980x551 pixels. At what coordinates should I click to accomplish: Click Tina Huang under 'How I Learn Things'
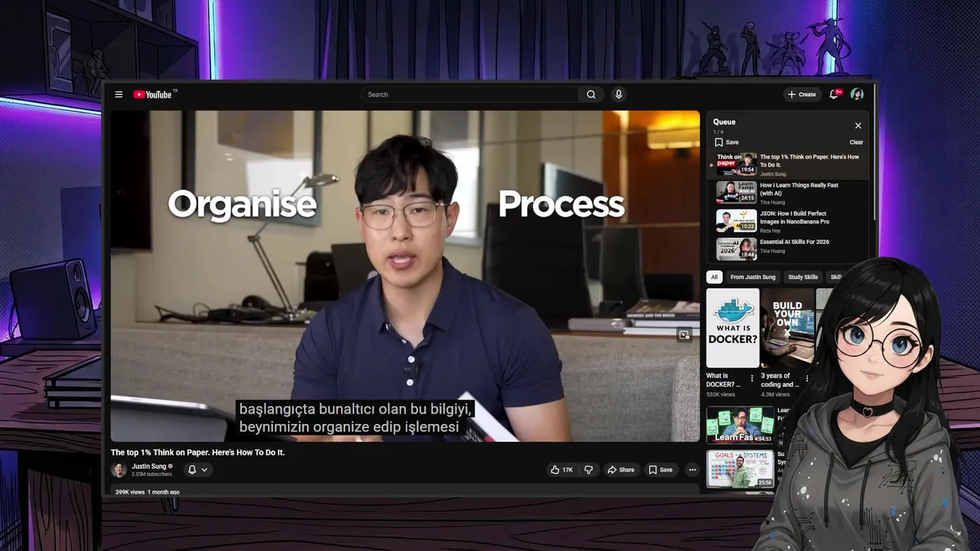(773, 202)
